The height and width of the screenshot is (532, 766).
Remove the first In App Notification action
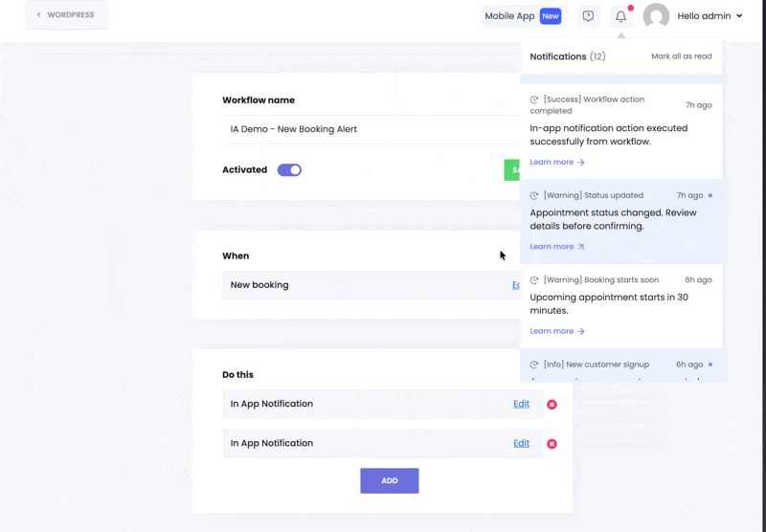552,405
